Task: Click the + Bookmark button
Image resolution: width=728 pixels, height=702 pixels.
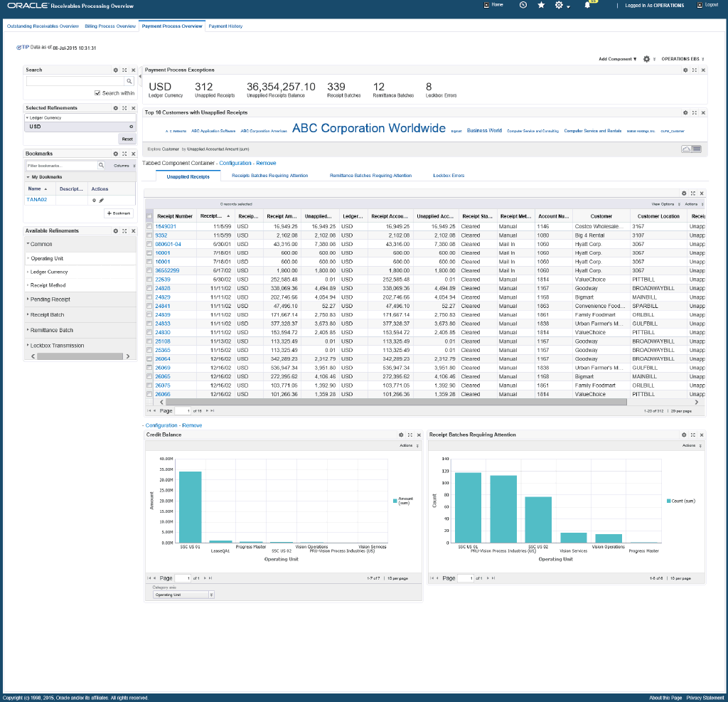Action: pyautogui.click(x=119, y=213)
